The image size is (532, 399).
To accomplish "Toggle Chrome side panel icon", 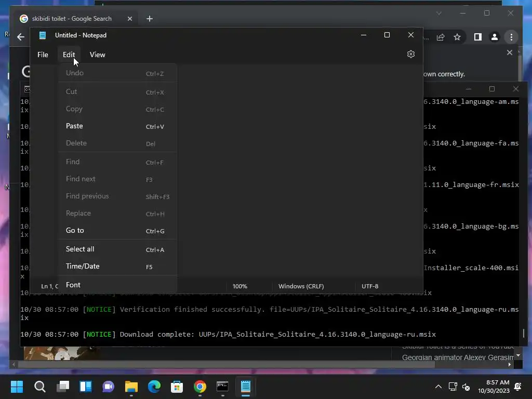I will (478, 37).
